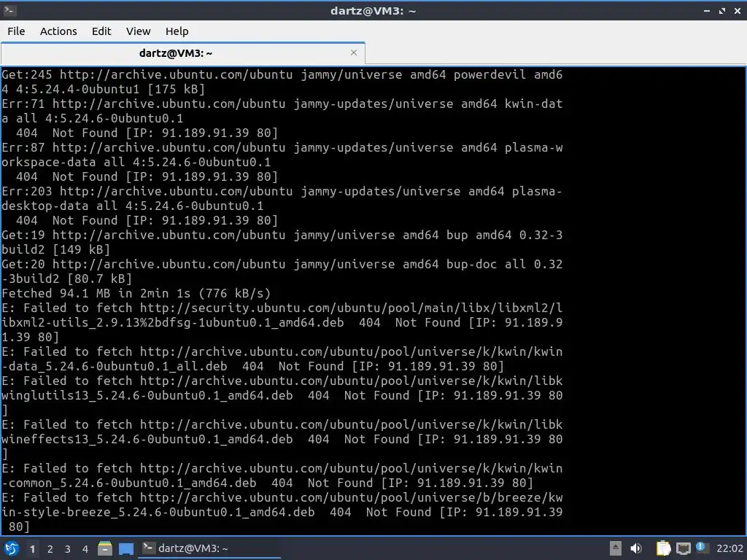Minimize the terminal window

click(707, 10)
